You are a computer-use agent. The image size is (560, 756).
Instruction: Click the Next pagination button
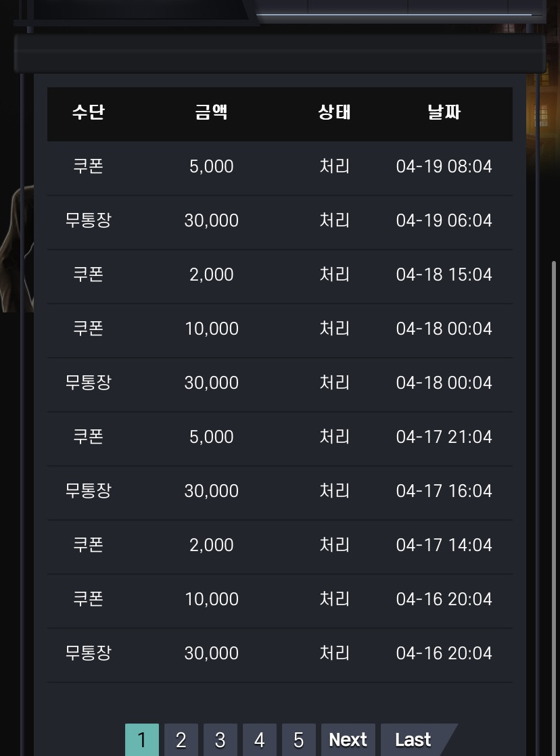click(348, 740)
